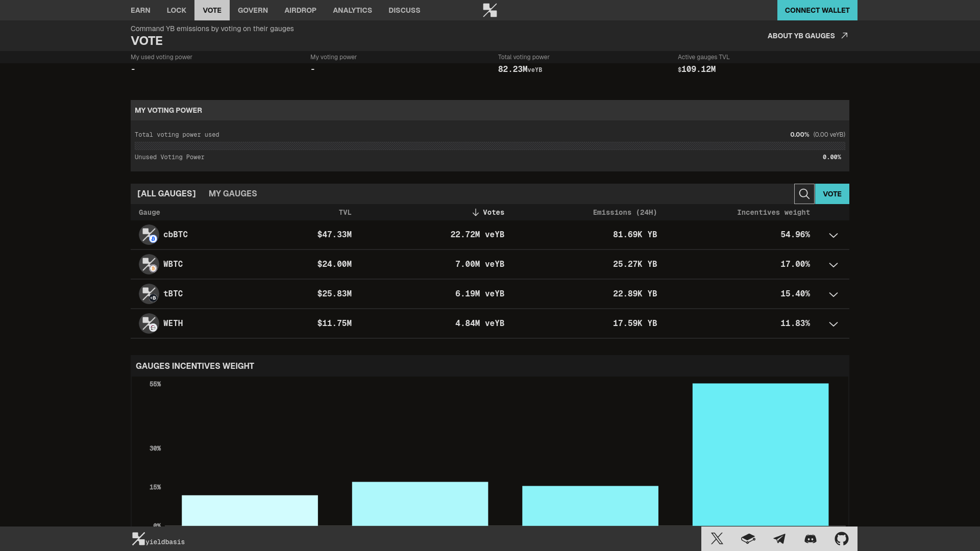Click the Unused Voting Power label

[x=169, y=157]
